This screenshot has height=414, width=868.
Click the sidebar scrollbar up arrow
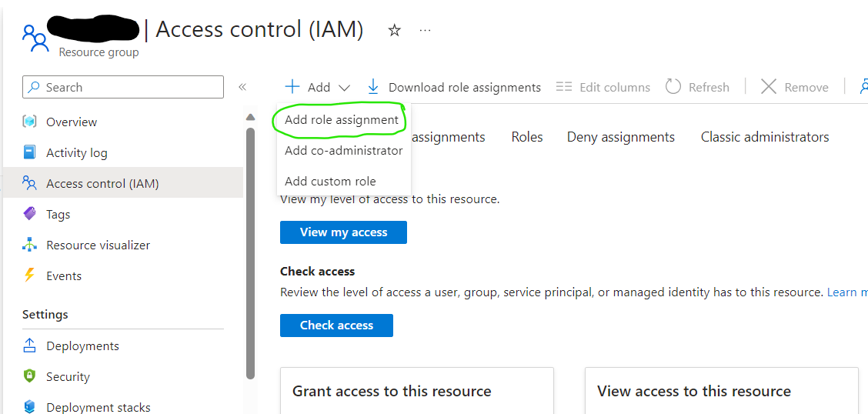coord(250,117)
